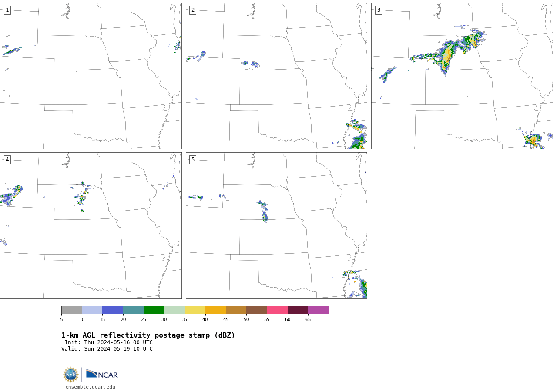Click the panel number 4 label
Screen dimensions: 557x392
click(x=7, y=160)
